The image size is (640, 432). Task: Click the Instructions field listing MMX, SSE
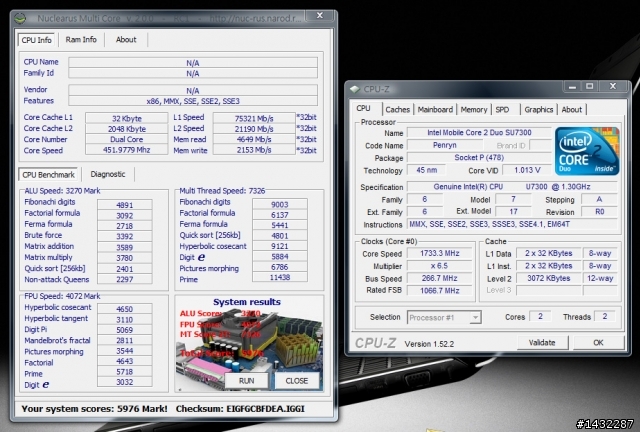[x=512, y=224]
